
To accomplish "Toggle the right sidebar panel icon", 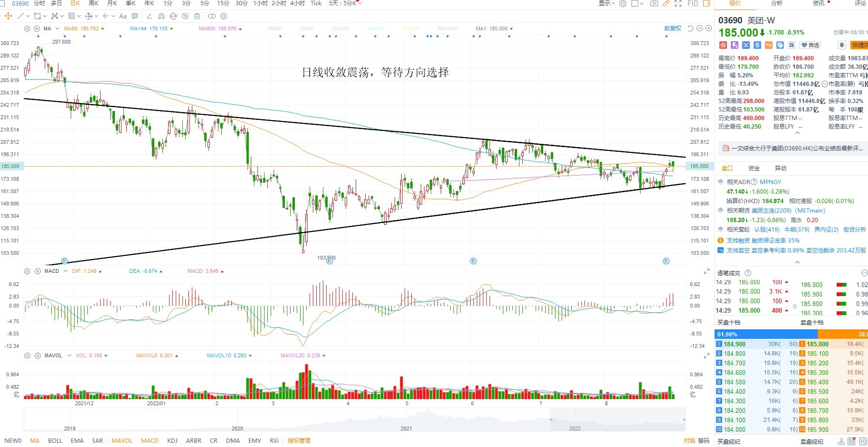I will tap(707, 3).
